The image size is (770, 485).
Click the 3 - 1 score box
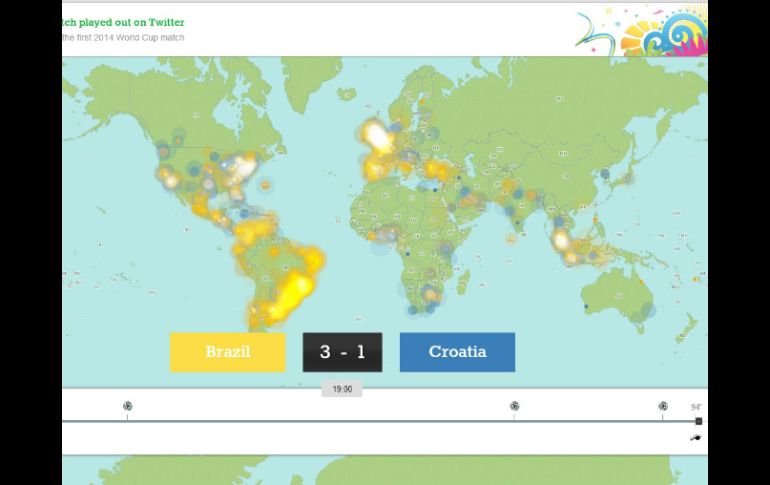tap(342, 352)
